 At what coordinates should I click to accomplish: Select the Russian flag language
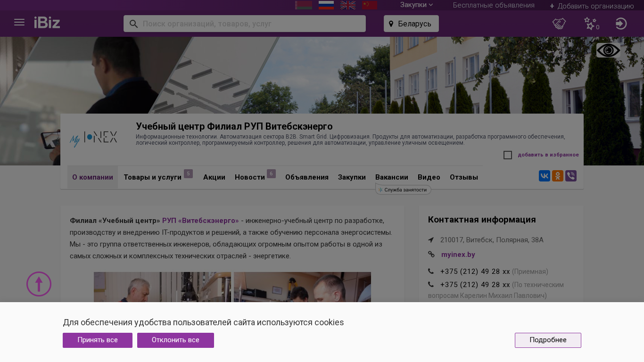pos(326,5)
